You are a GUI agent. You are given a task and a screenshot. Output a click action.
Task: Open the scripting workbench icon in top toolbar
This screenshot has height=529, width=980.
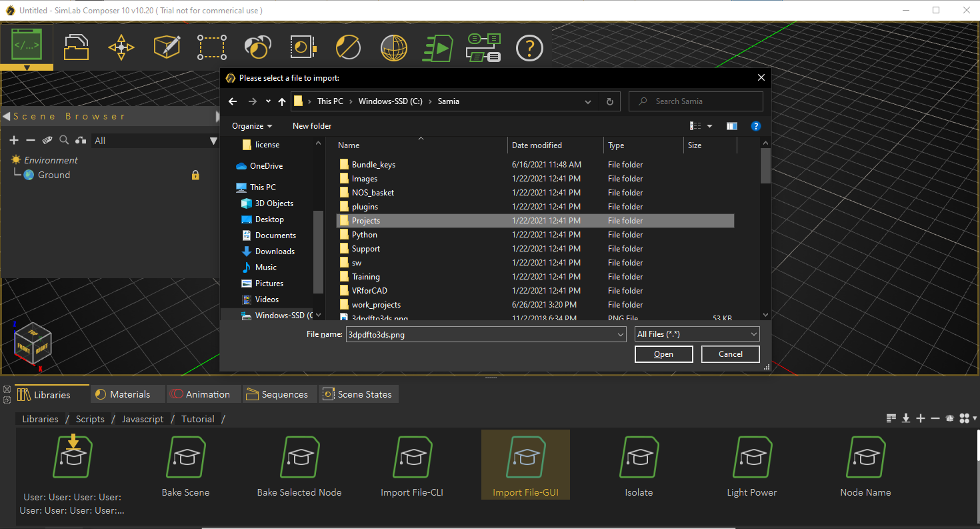pos(27,46)
